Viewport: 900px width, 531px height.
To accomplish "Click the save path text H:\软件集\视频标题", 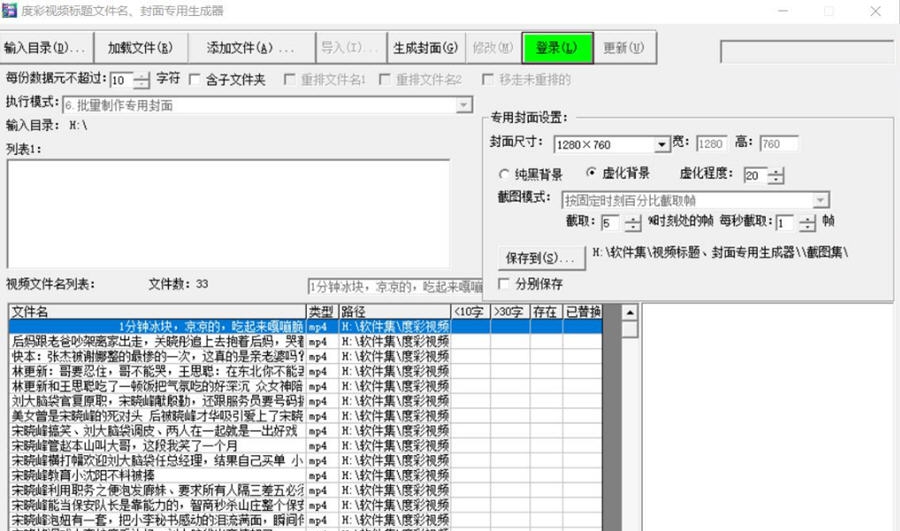I will coord(720,253).
